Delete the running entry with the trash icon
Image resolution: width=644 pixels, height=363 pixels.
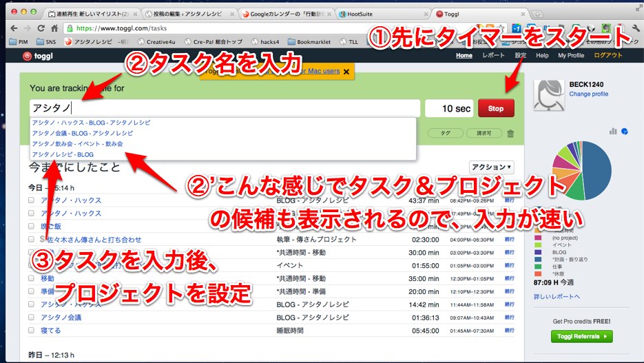coord(510,134)
